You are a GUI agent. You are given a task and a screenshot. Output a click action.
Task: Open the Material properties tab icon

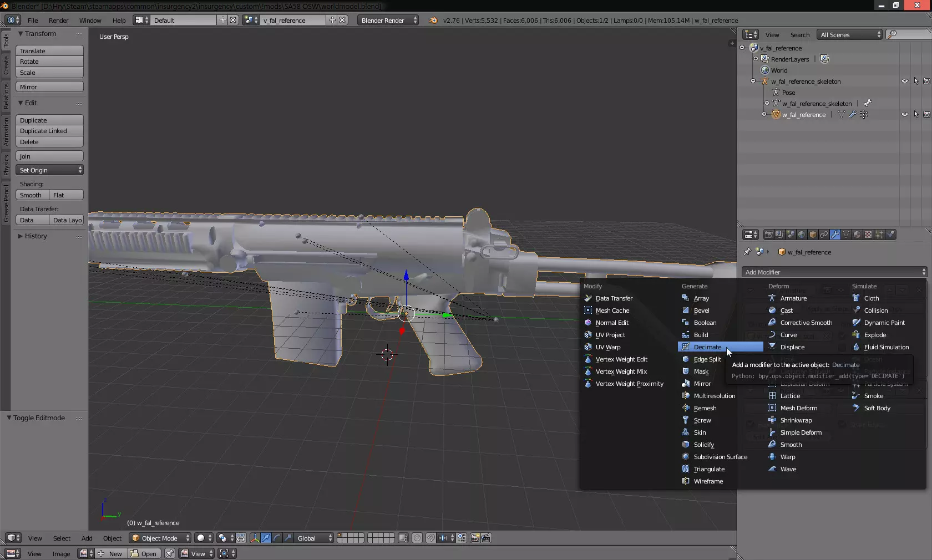tap(857, 235)
